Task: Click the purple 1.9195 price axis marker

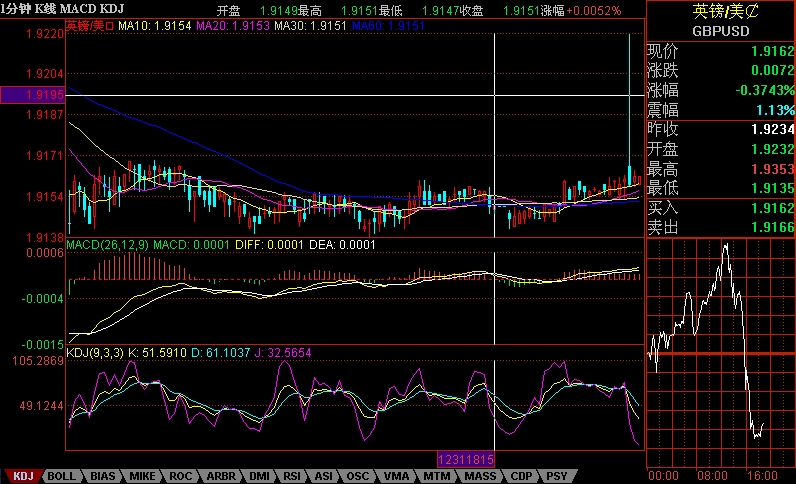Action: click(x=33, y=95)
